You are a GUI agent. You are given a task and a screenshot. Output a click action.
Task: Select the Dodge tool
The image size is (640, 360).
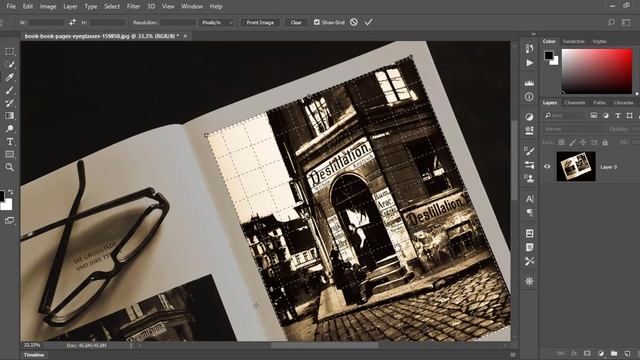tap(9, 129)
